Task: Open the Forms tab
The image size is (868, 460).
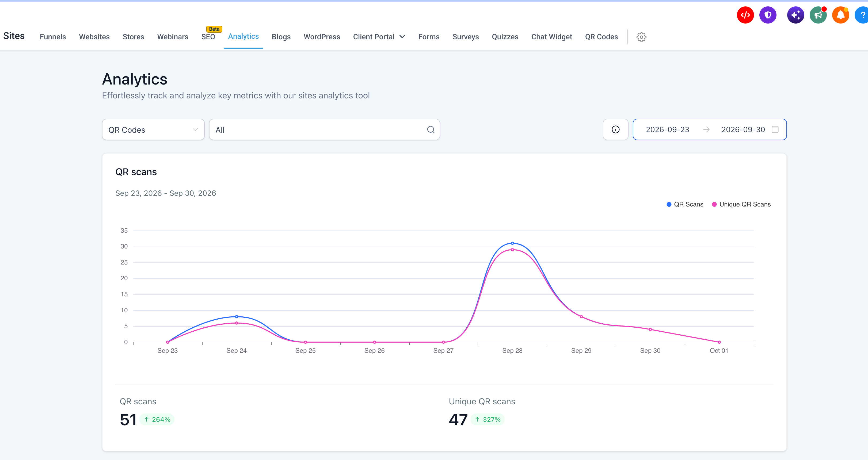Action: coord(429,37)
